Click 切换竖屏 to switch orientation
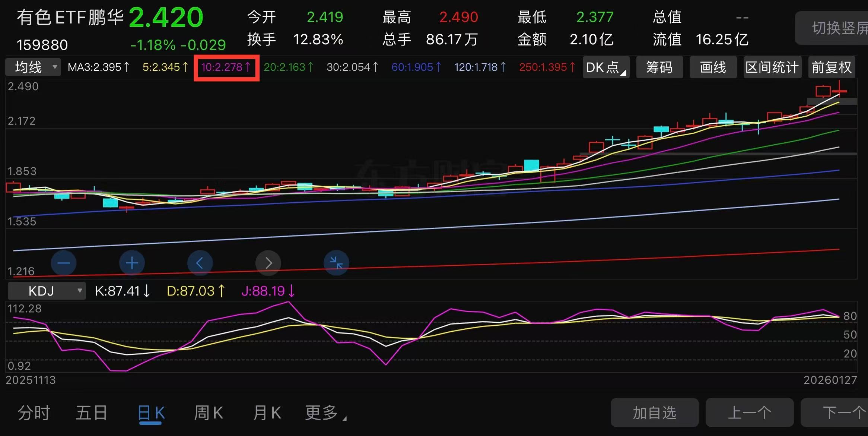The image size is (868, 436). 838,28
